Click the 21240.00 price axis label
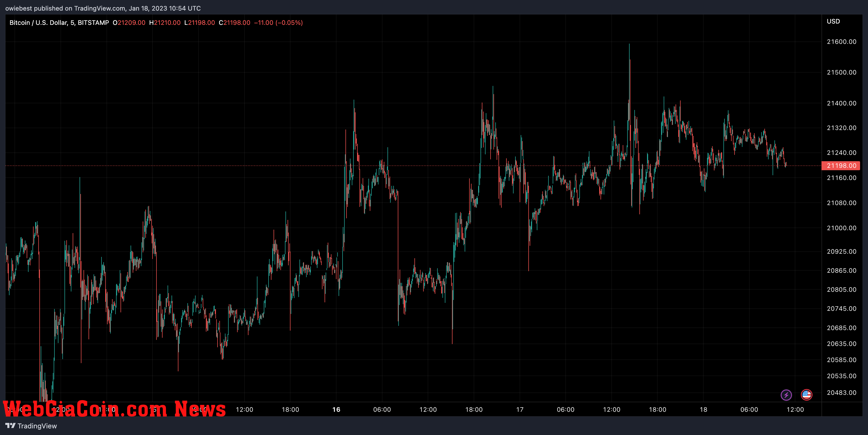The width and height of the screenshot is (868, 435). pyautogui.click(x=841, y=153)
